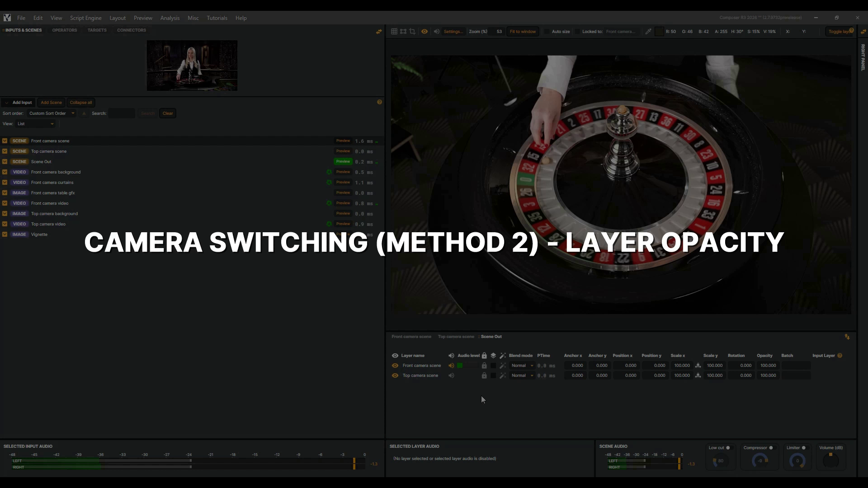Pick the eyedropper color picker tool
This screenshot has height=488, width=868.
(x=648, y=32)
